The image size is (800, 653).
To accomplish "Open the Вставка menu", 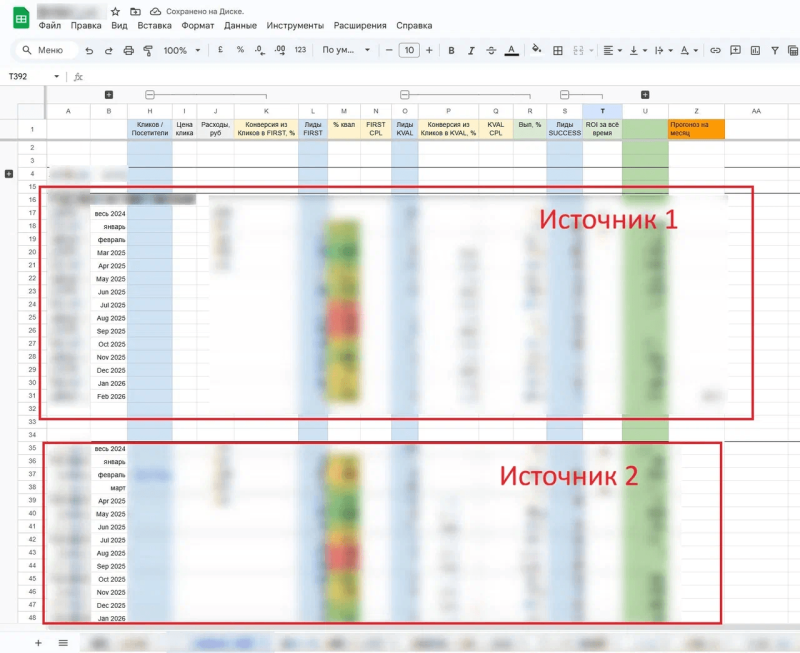I will point(157,25).
